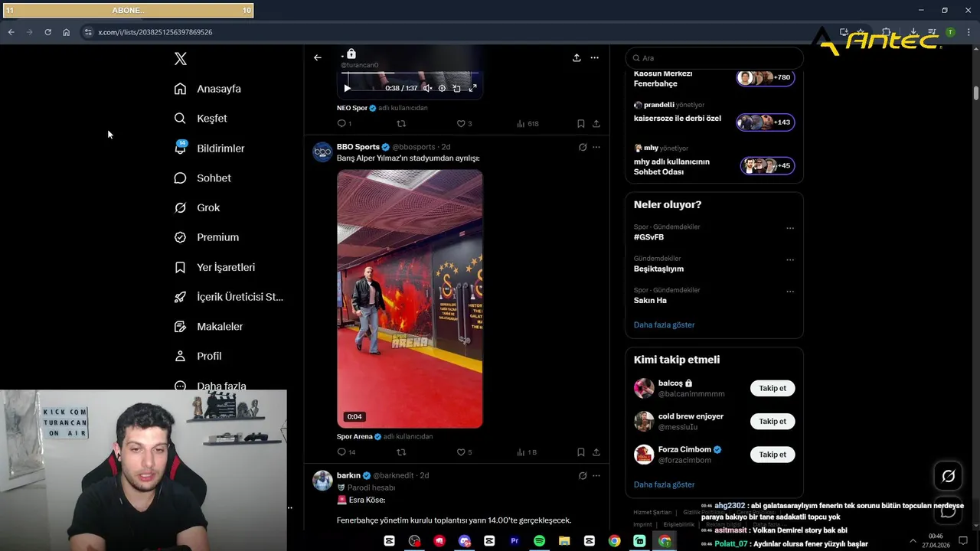
Task: Reply to the NEO Spor video post
Action: (345, 123)
